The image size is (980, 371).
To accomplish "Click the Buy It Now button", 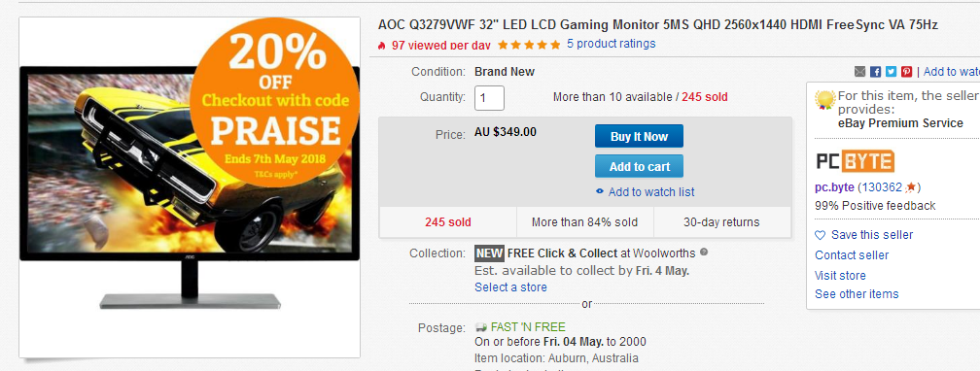I will (639, 136).
